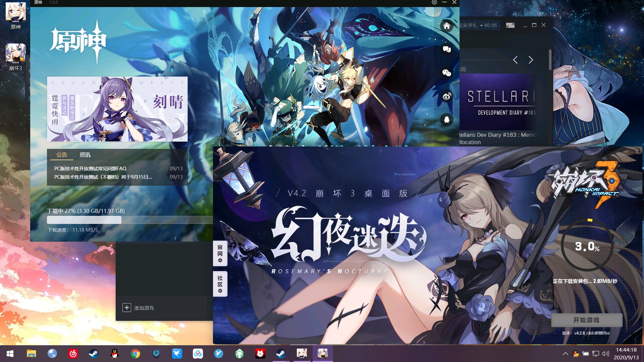Image resolution: width=644 pixels, height=362 pixels.
Task: Click the WeChat icon in Genshin launcher sidebar
Action: 447,73
